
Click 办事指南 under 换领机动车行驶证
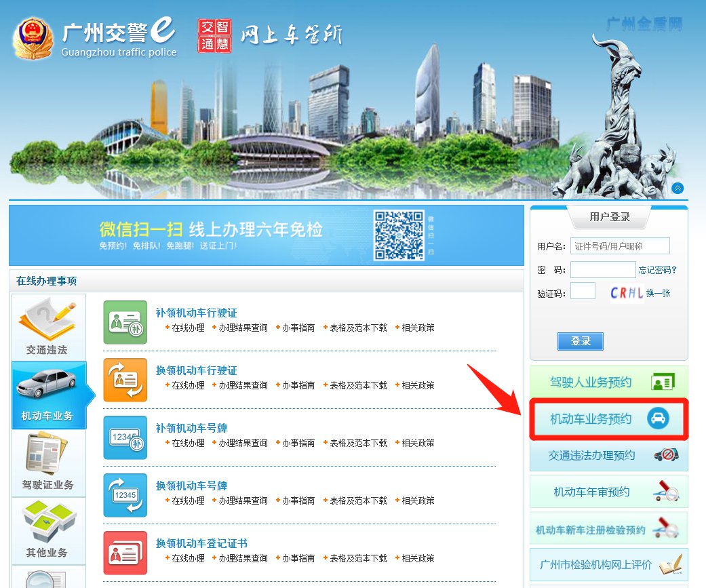(298, 385)
